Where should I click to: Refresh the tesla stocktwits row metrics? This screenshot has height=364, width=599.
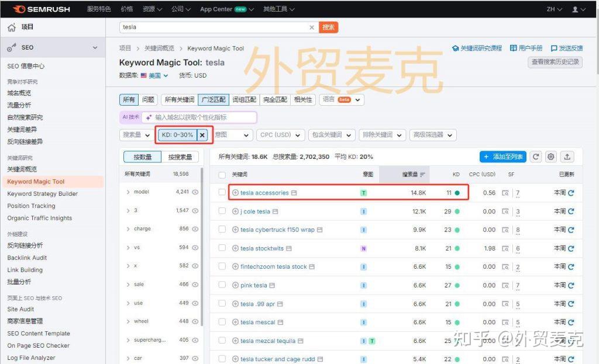point(571,248)
